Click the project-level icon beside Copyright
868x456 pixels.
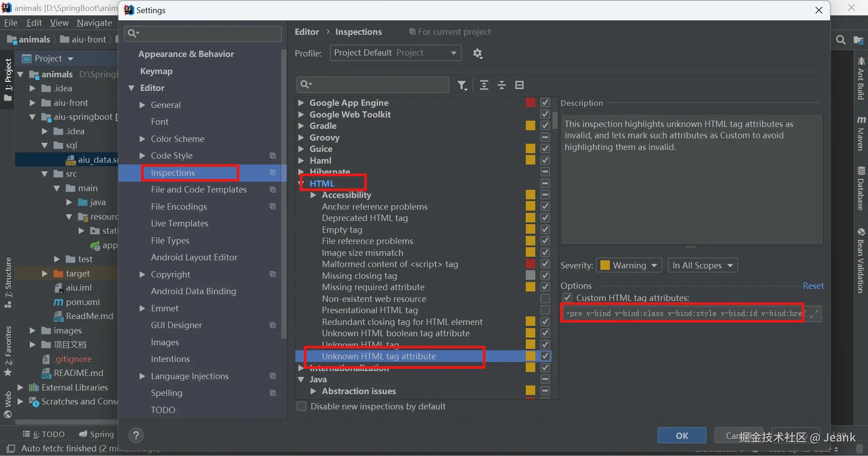click(x=273, y=274)
